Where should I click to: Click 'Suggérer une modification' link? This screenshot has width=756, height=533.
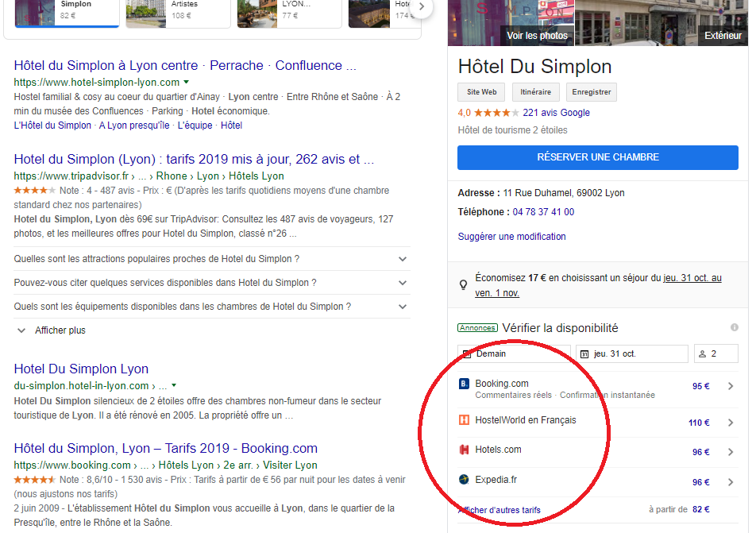coord(511,237)
